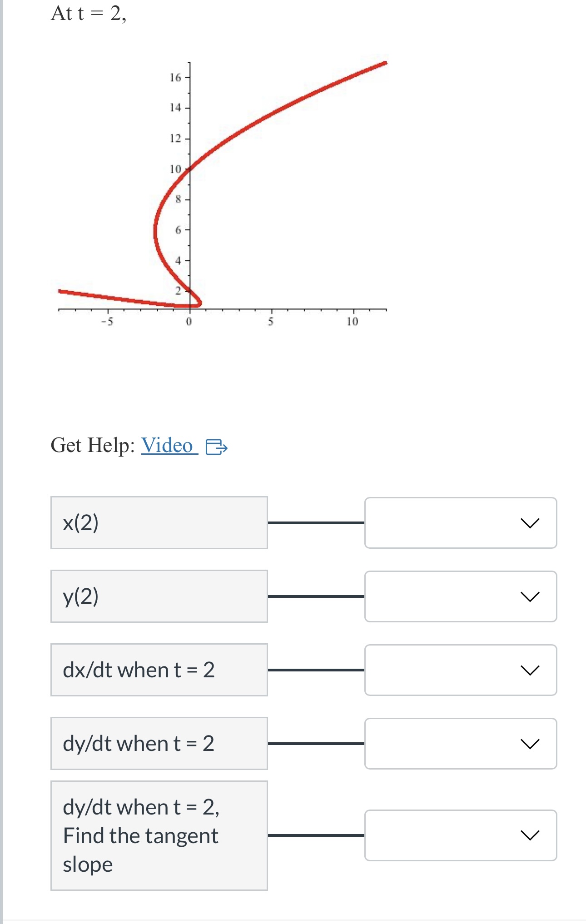Screen dimensions: 586x924
Task: Click the connector line from x(2)
Action: 316,523
